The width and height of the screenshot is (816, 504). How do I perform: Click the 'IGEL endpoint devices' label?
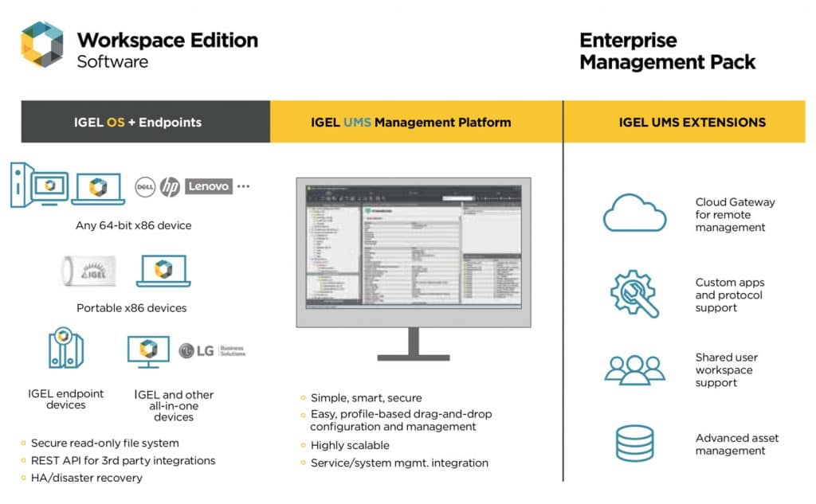pos(65,399)
